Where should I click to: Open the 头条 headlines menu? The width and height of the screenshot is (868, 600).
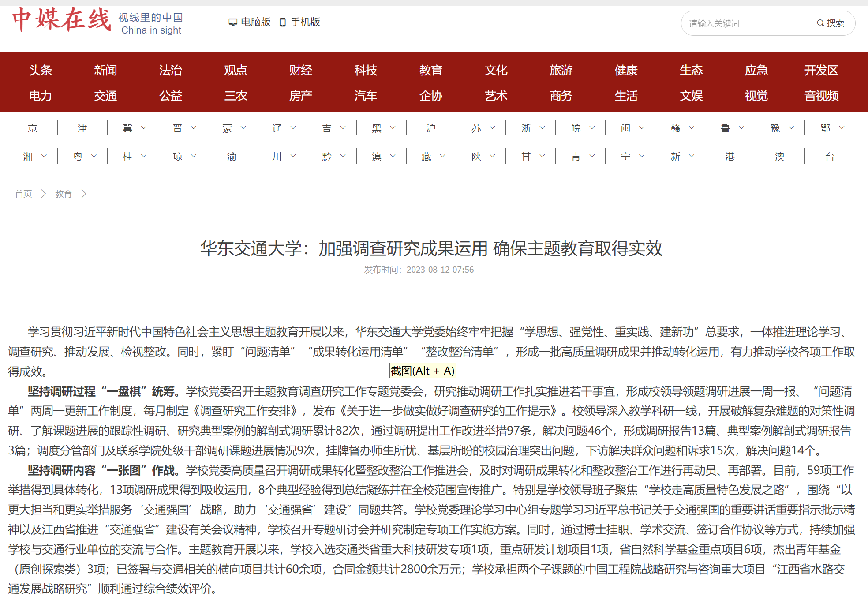tap(40, 70)
